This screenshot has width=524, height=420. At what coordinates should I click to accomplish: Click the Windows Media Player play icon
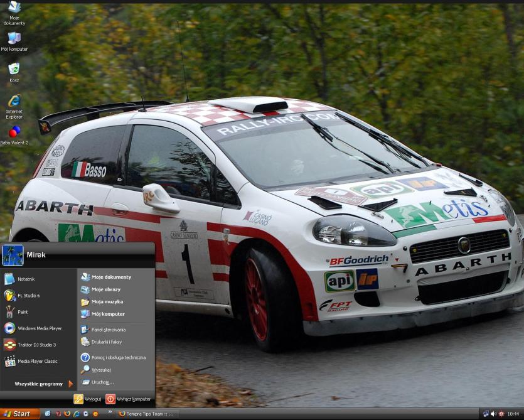coord(9,328)
